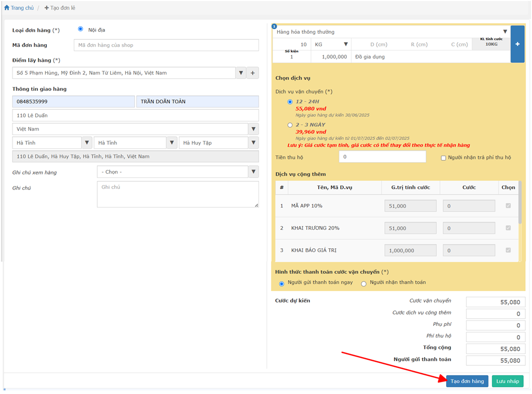Select Nội địa order type radio
The width and height of the screenshot is (532, 394).
click(x=81, y=29)
